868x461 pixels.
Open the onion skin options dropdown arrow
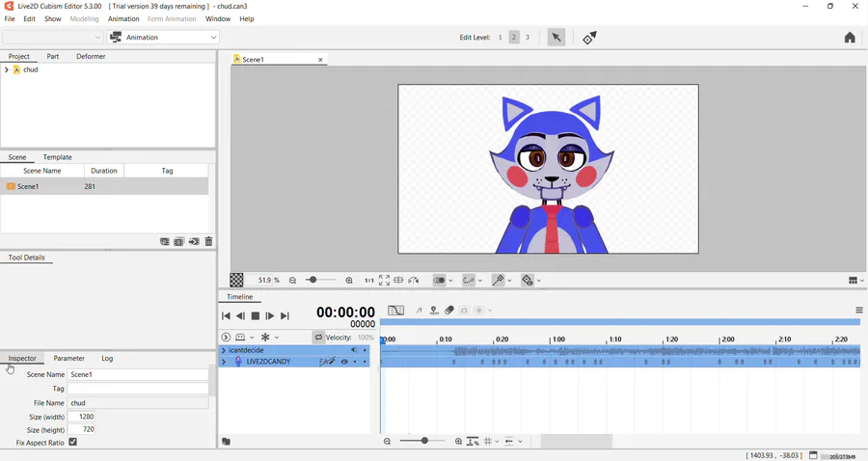pyautogui.click(x=450, y=281)
